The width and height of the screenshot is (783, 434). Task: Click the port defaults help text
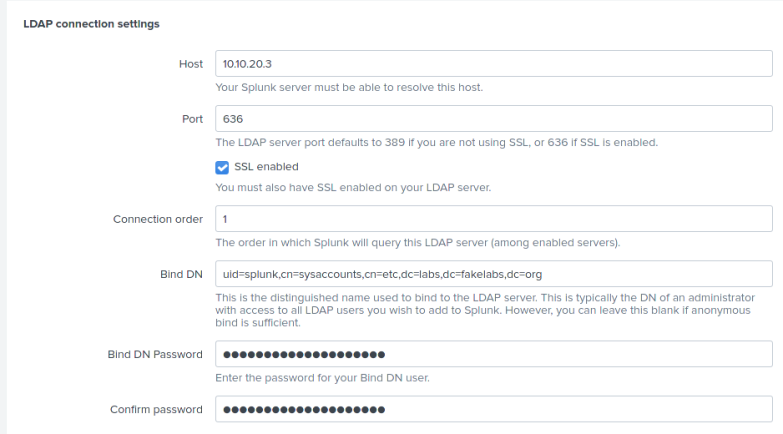pyautogui.click(x=436, y=142)
